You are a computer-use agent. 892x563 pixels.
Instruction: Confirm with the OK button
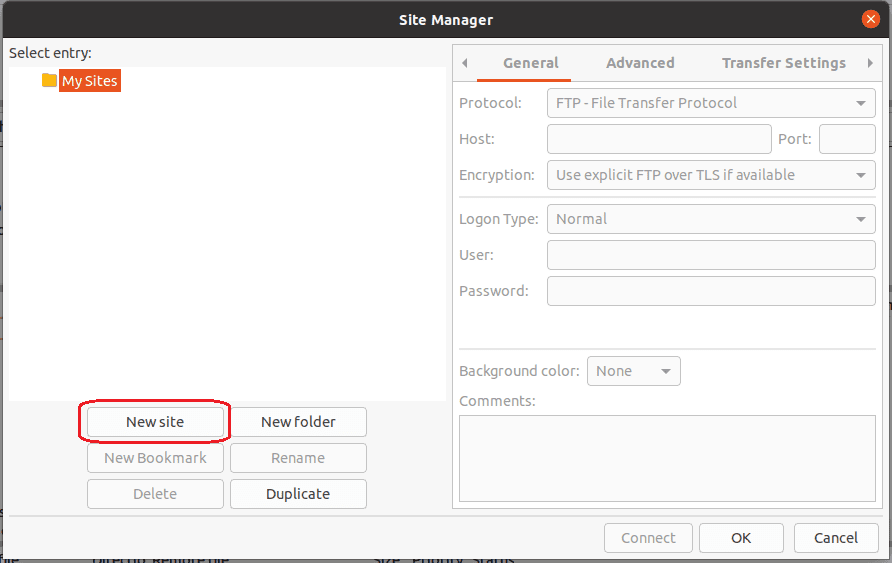(740, 538)
